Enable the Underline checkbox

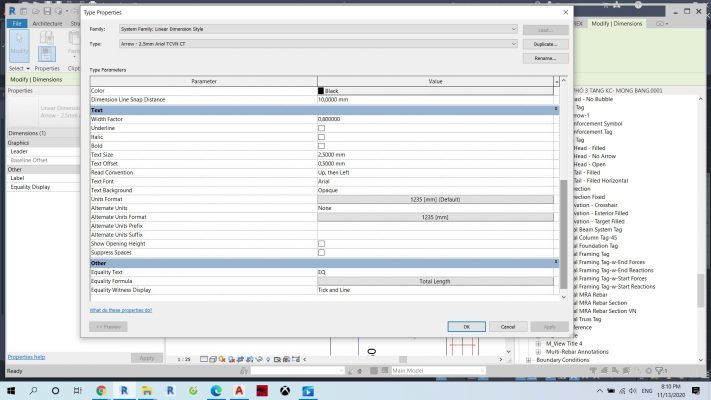click(321, 128)
